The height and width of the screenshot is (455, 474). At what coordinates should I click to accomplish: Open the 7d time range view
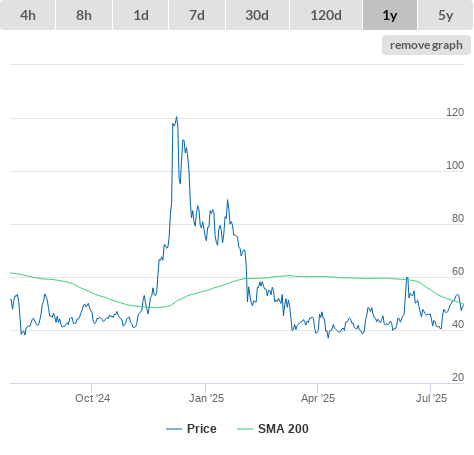coord(197,15)
